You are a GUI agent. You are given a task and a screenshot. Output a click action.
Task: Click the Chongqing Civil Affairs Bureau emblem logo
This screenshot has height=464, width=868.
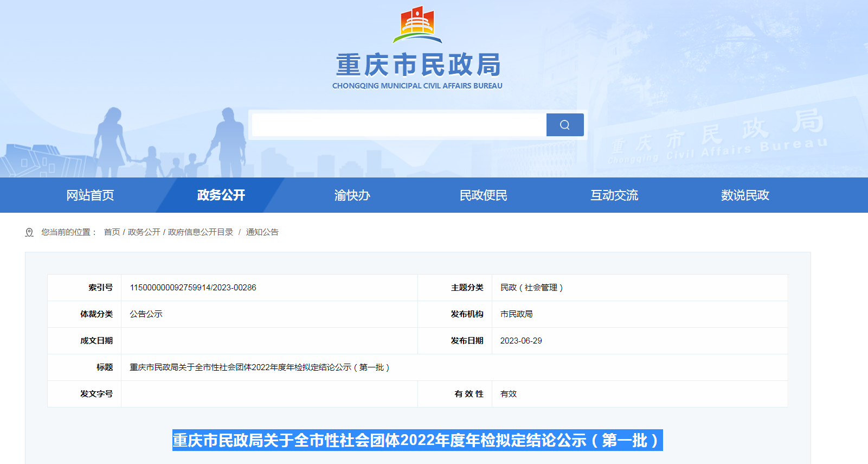click(x=417, y=25)
